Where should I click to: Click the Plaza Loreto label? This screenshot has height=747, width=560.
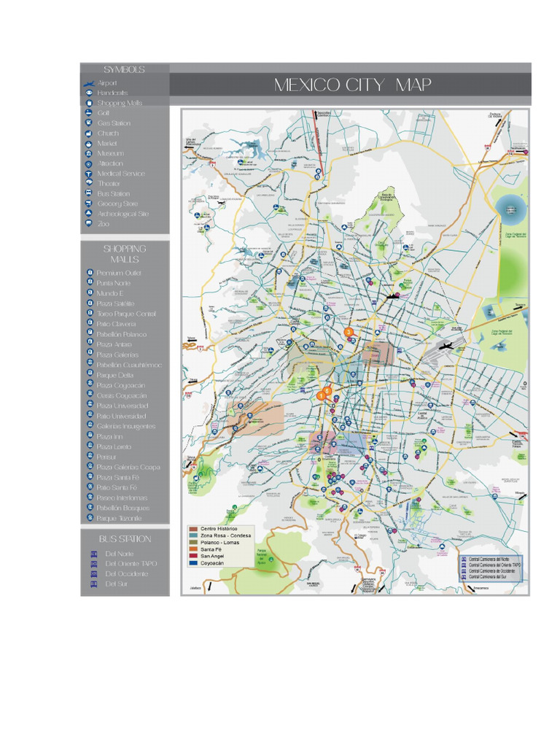click(114, 447)
